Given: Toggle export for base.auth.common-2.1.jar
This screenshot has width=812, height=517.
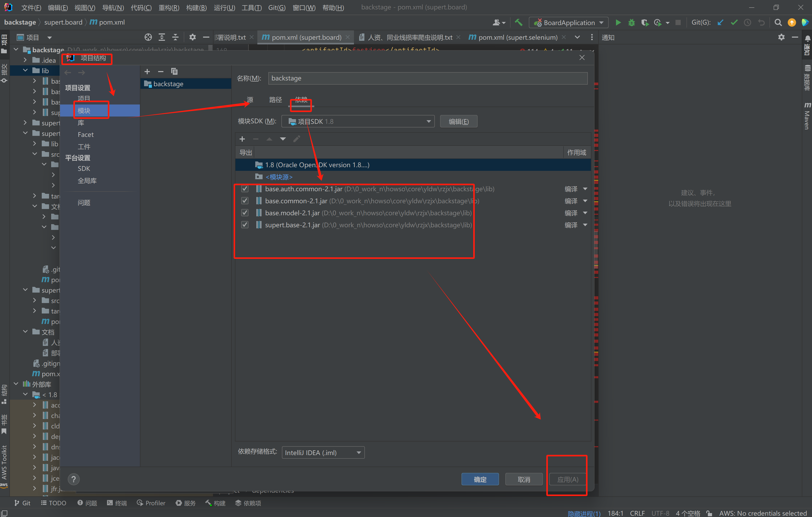Looking at the screenshot, I should pyautogui.click(x=245, y=189).
